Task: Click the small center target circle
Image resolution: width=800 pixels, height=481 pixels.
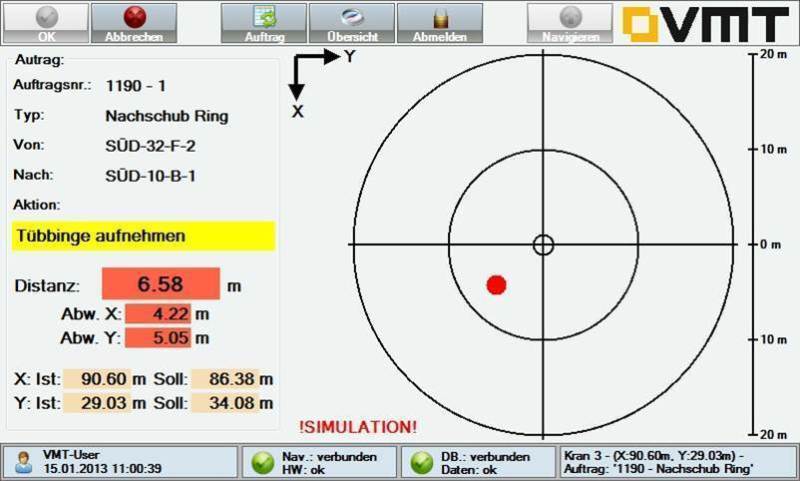Action: (543, 245)
